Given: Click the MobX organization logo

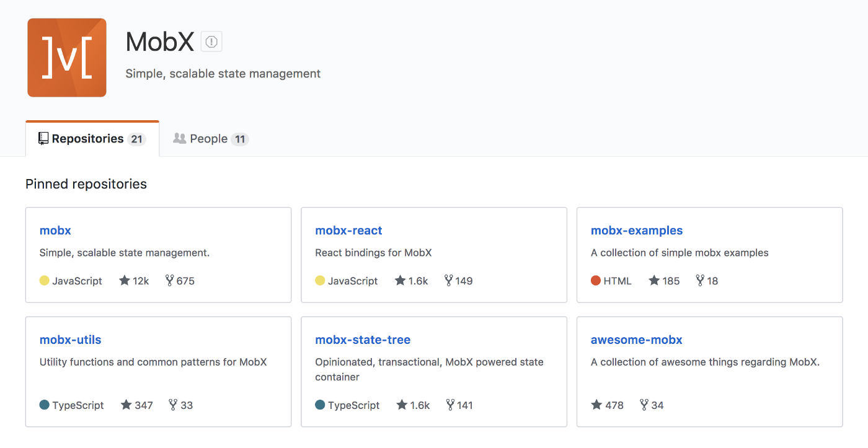Looking at the screenshot, I should pyautogui.click(x=66, y=57).
